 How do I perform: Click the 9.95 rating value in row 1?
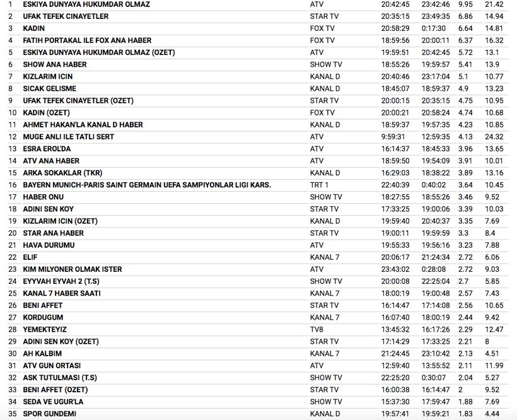pyautogui.click(x=465, y=4)
